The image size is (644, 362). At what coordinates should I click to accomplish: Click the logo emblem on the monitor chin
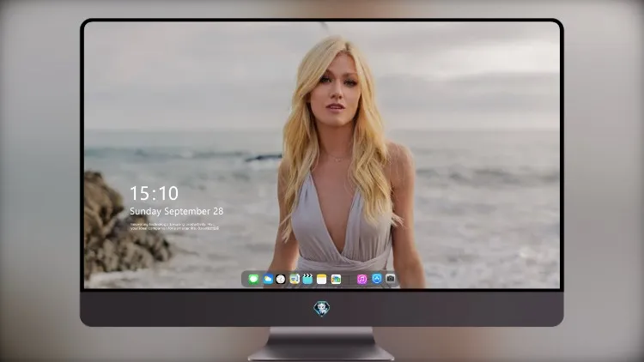322,309
